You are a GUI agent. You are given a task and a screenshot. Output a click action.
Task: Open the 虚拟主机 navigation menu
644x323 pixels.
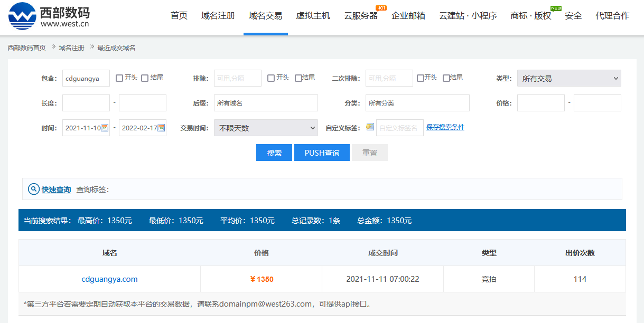click(313, 16)
